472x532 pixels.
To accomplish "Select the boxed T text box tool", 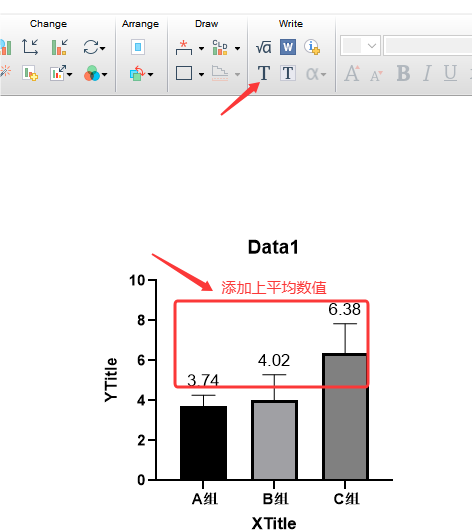I will pos(288,73).
